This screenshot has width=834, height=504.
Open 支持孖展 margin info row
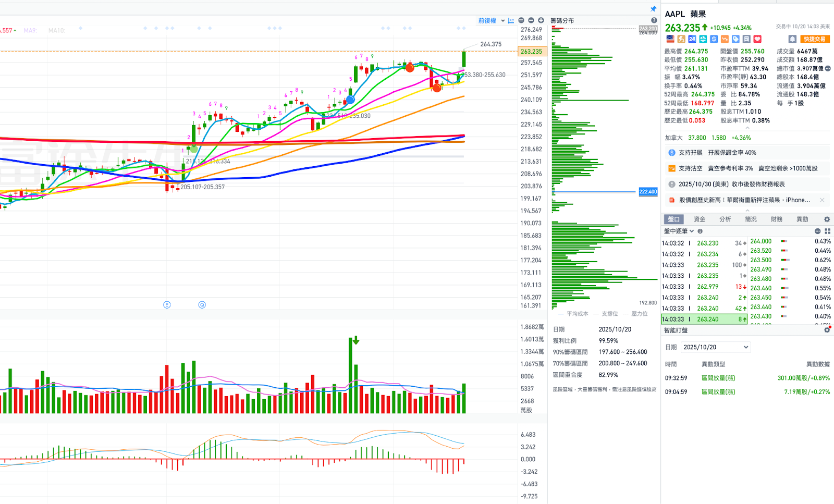747,153
